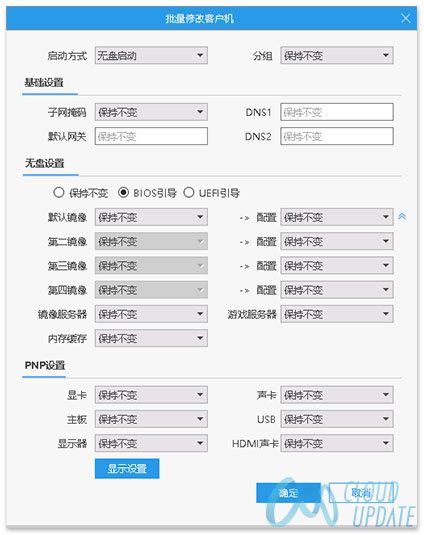Screen dimensions: 424x535
Task: Click the DNS2 input box
Action: [337, 136]
